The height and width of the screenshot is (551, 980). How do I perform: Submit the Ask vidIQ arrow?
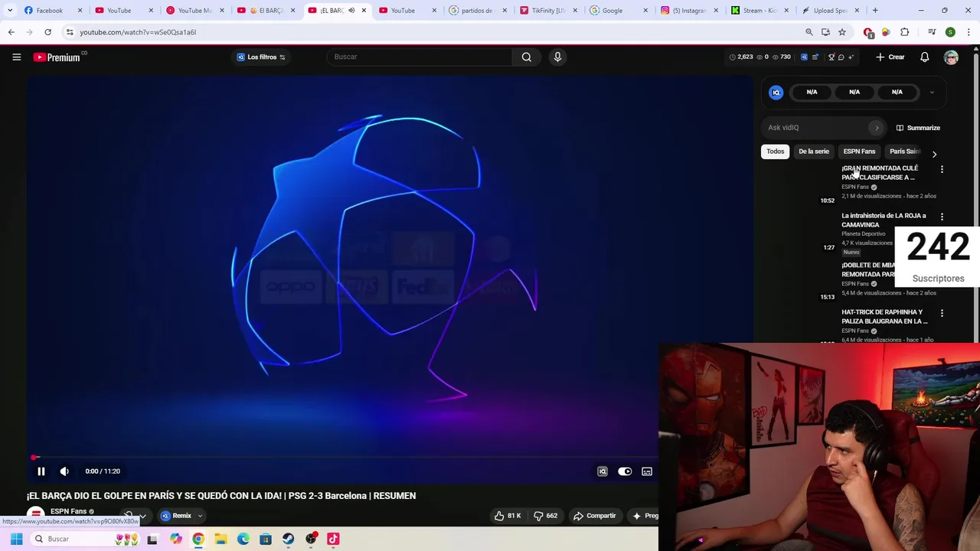coord(877,128)
